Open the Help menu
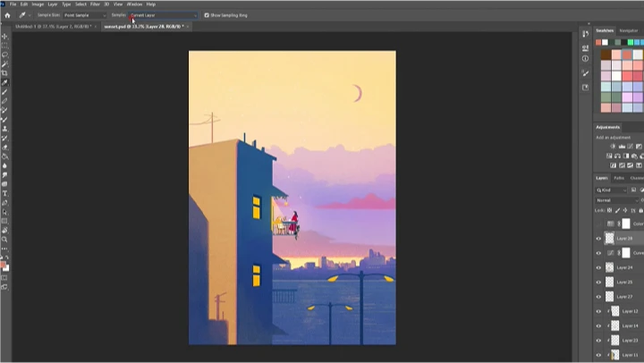Screen dimensions: 644x363 tap(151, 4)
